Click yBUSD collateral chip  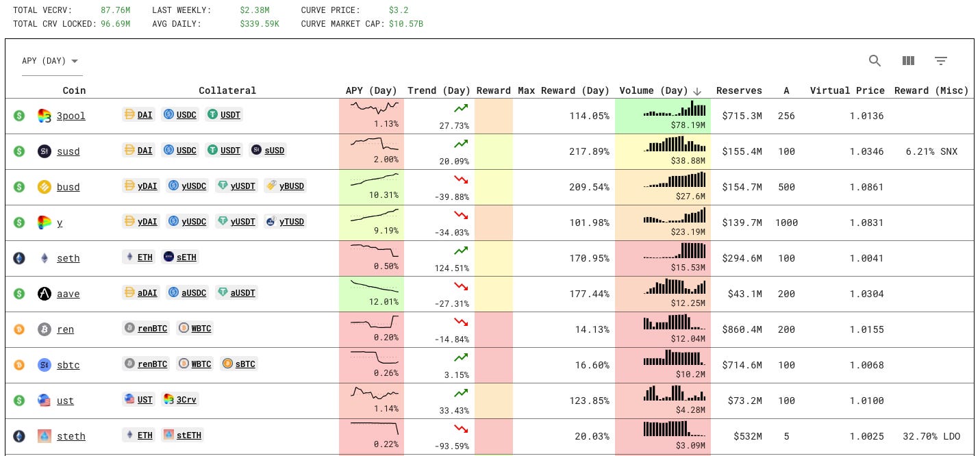284,186
